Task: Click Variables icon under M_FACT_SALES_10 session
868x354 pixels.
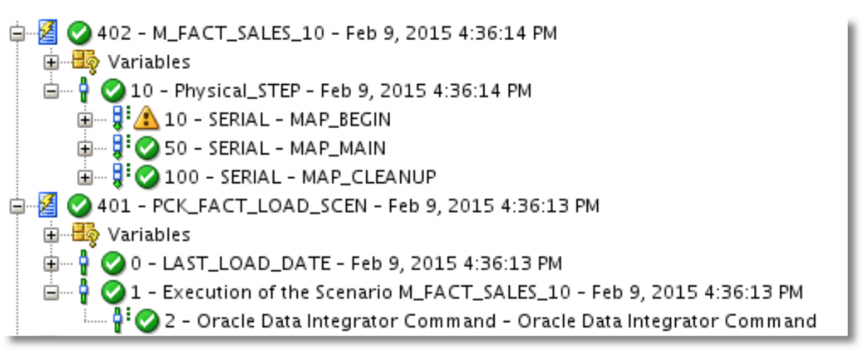Action: click(x=86, y=62)
